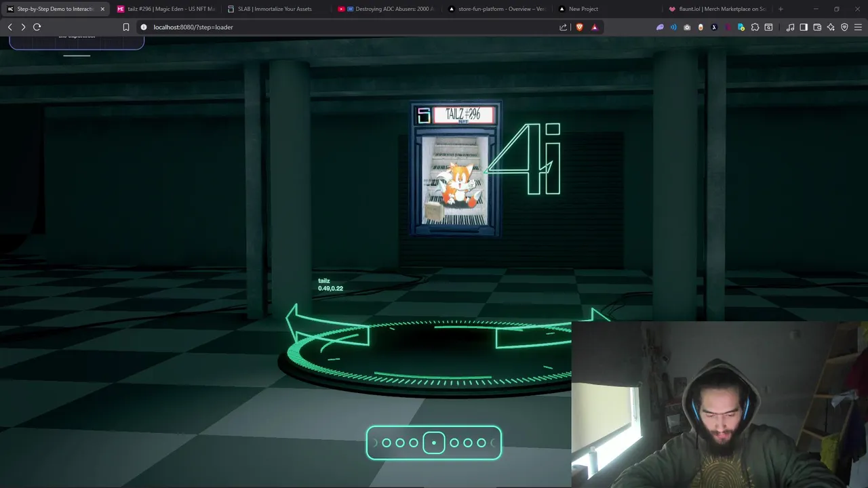Image resolution: width=868 pixels, height=488 pixels.
Task: Close the Step-by-Step Demo tab
Action: (x=102, y=9)
